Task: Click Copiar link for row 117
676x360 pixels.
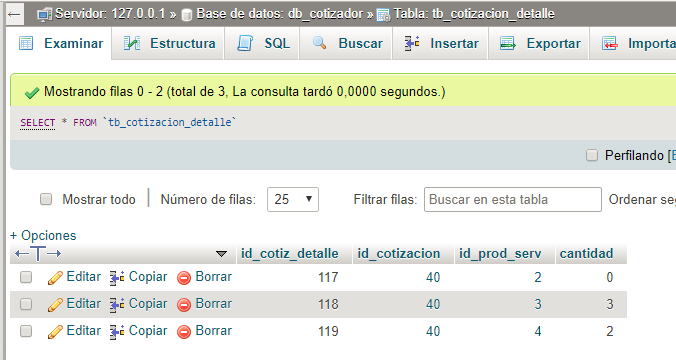Action: click(x=148, y=277)
